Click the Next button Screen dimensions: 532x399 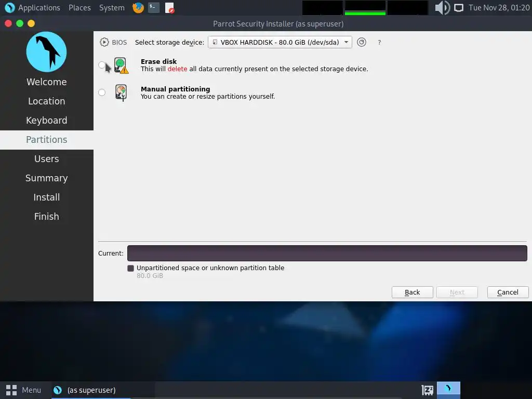[x=457, y=292]
